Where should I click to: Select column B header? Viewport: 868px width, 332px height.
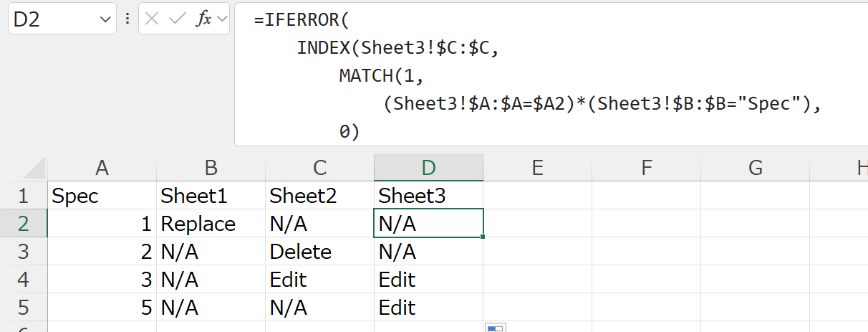click(211, 168)
